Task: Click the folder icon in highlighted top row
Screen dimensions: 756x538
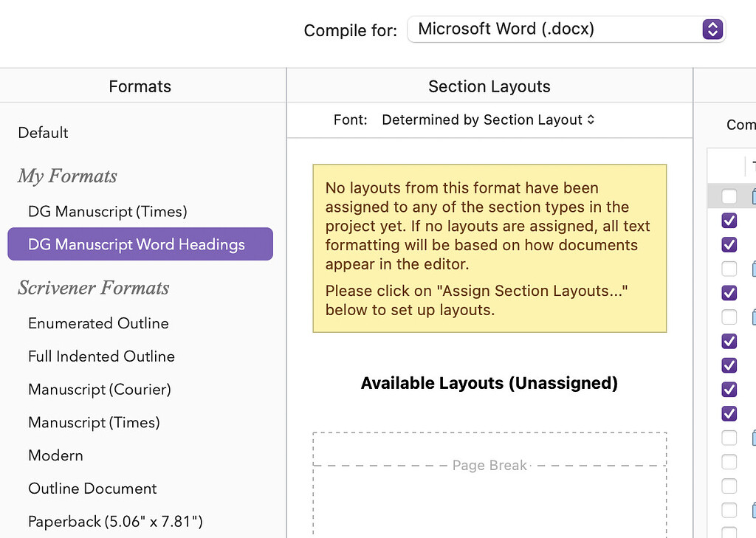Action: pos(752,196)
